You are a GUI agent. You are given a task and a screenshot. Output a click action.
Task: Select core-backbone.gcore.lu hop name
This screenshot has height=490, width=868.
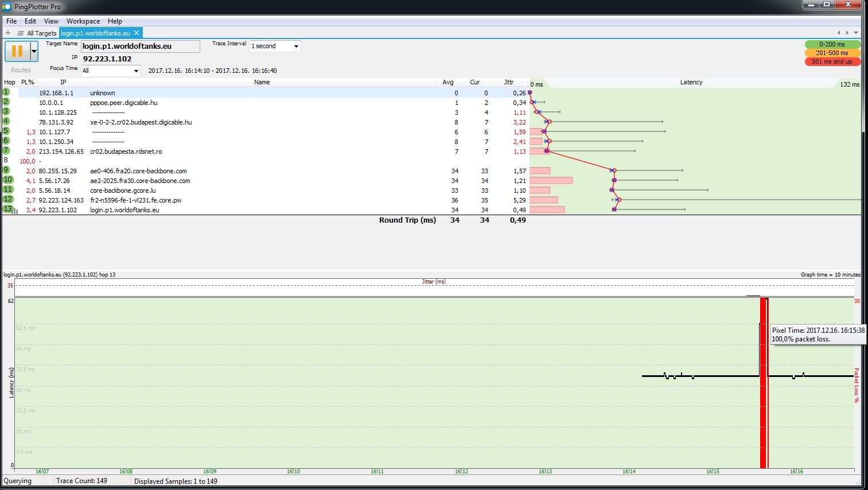123,190
